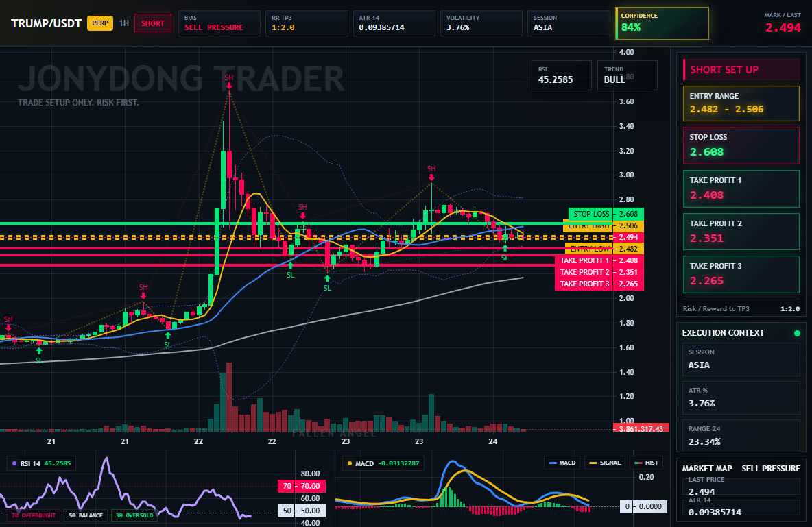Image resolution: width=812 pixels, height=527 pixels.
Task: Click the RSI 70 - 70.00 level tag
Action: [x=301, y=486]
